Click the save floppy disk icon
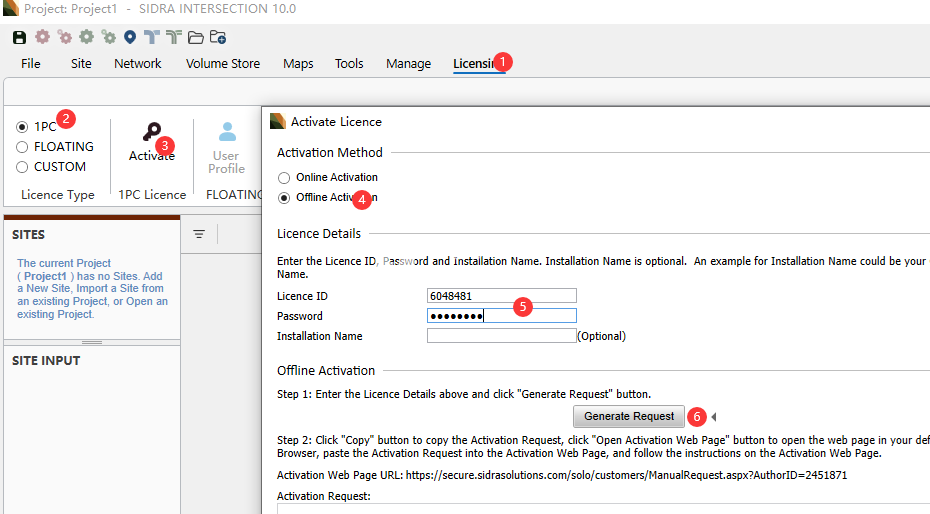 (19, 37)
